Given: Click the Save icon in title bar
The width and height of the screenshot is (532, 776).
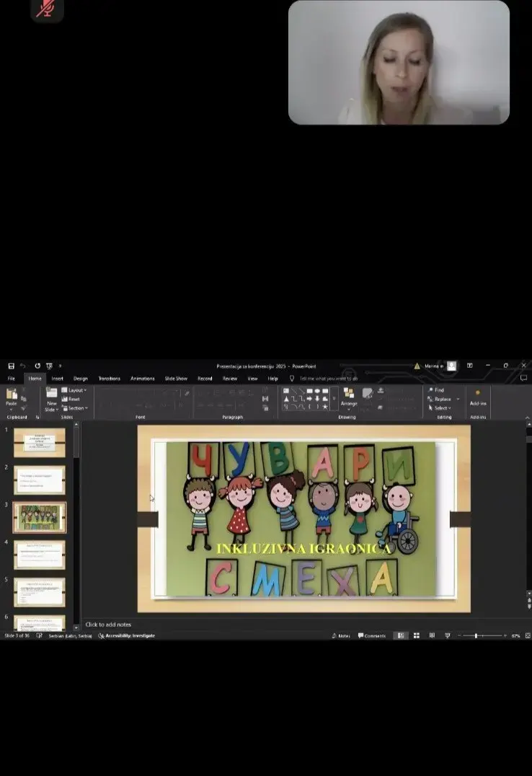Looking at the screenshot, I should [11, 366].
